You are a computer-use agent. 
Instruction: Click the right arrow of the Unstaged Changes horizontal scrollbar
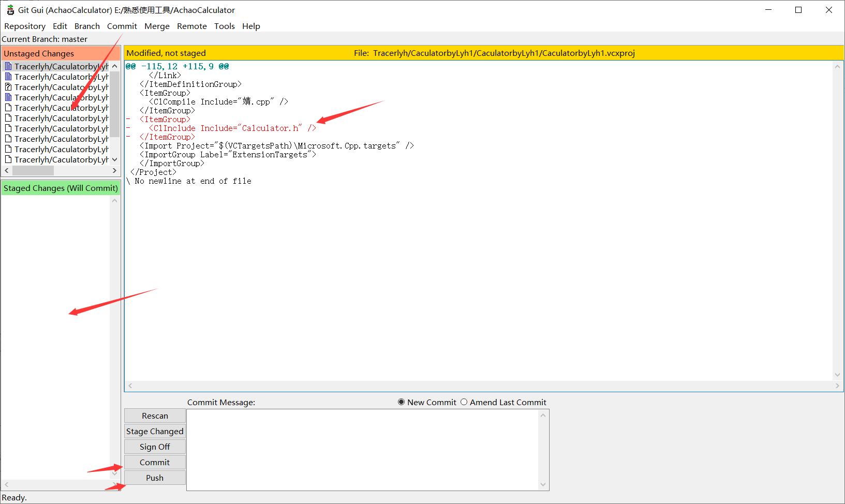point(114,170)
